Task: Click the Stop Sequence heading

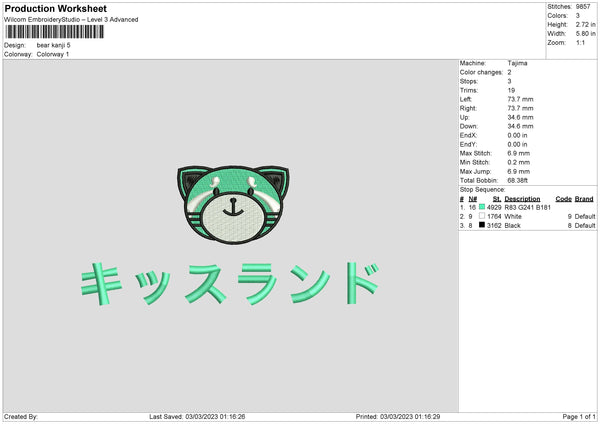Action: coord(483,190)
